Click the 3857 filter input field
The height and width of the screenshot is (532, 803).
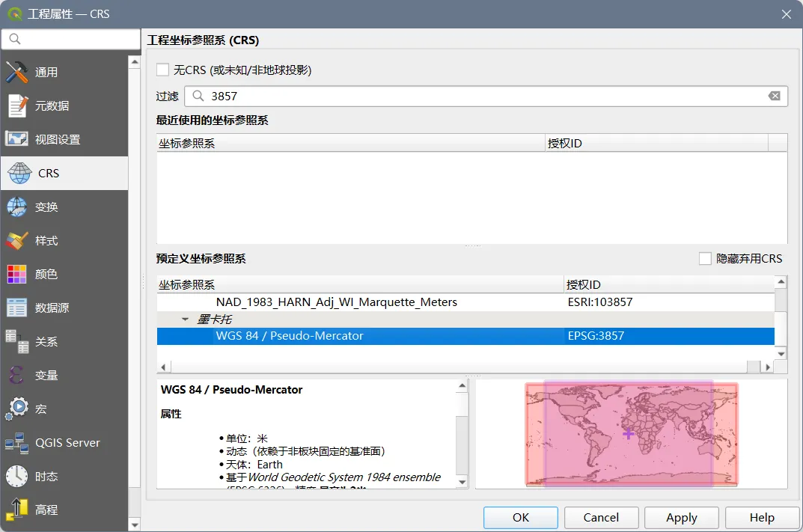coord(486,96)
